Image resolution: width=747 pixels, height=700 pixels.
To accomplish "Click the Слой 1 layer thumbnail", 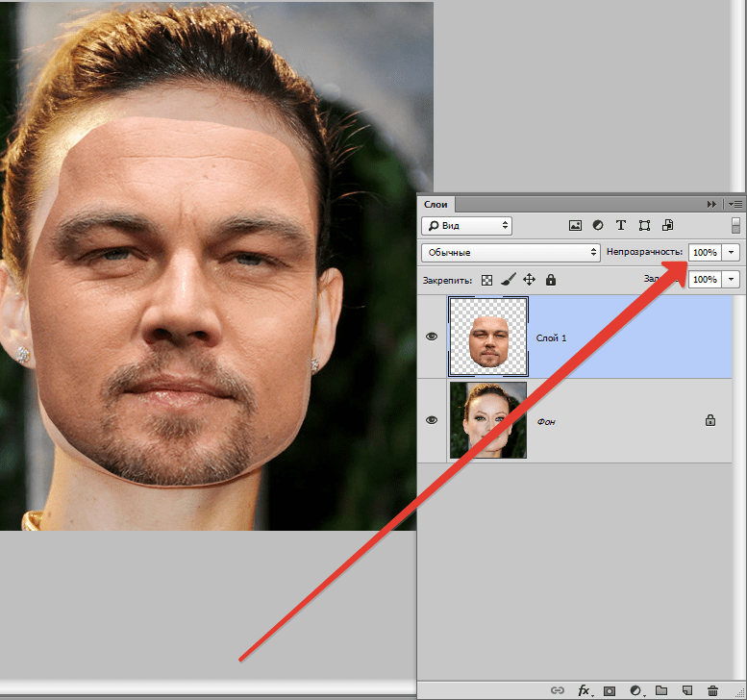I will click(488, 337).
